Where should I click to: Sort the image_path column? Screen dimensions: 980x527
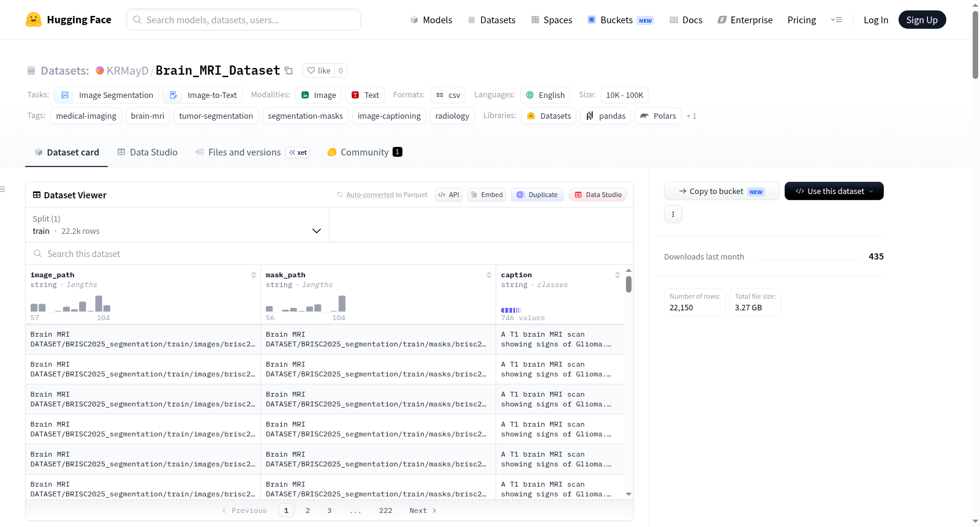254,275
